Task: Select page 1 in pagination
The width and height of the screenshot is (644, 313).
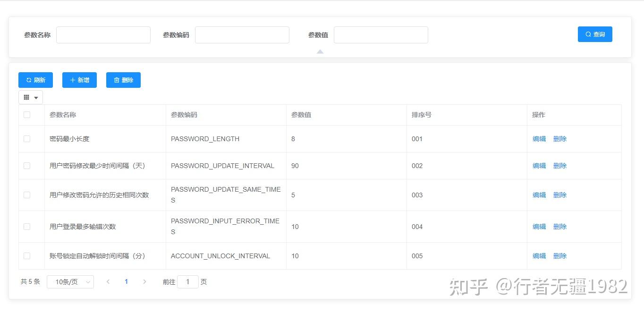Action: (126, 282)
